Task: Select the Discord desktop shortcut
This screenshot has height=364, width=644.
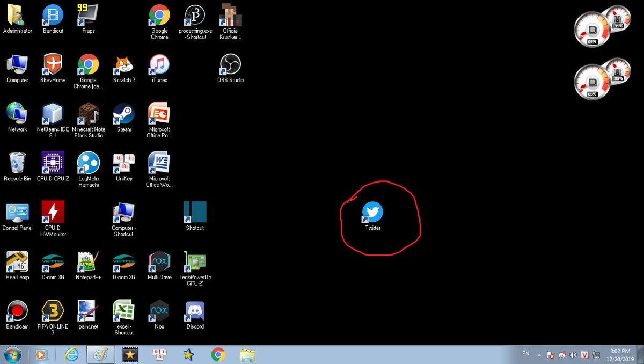Action: click(x=195, y=315)
